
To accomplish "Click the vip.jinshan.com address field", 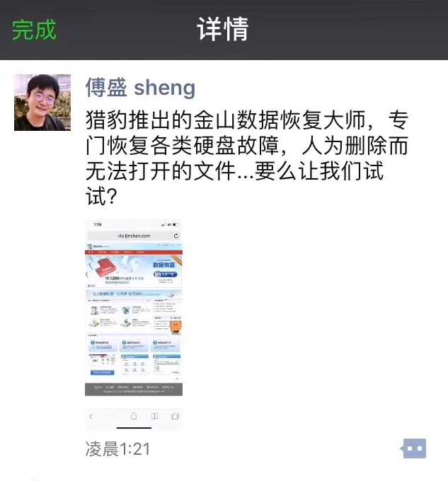I will coord(134,236).
